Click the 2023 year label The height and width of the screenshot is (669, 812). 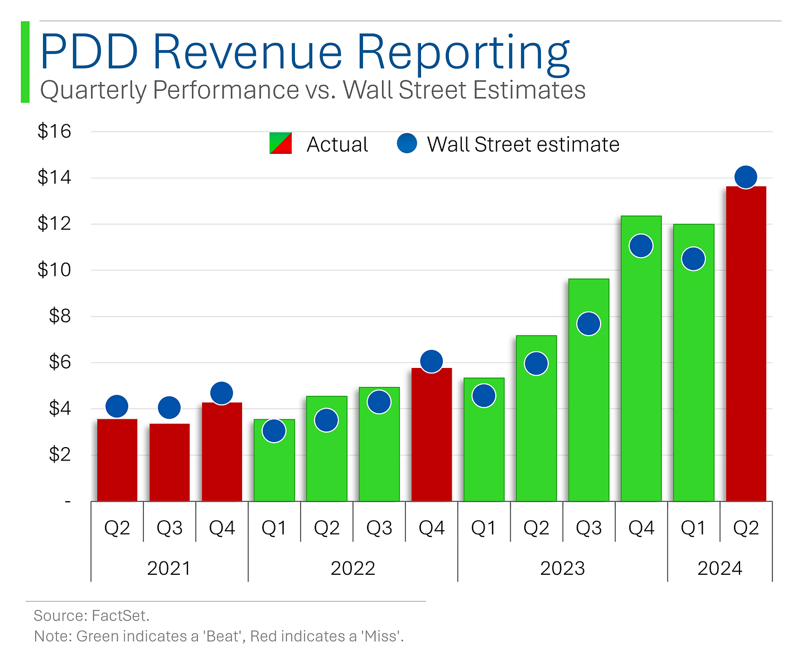click(563, 569)
